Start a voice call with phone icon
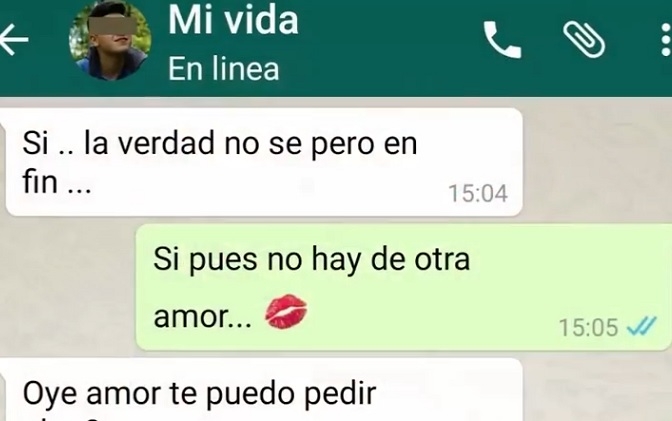This screenshot has width=672, height=421. tap(502, 40)
